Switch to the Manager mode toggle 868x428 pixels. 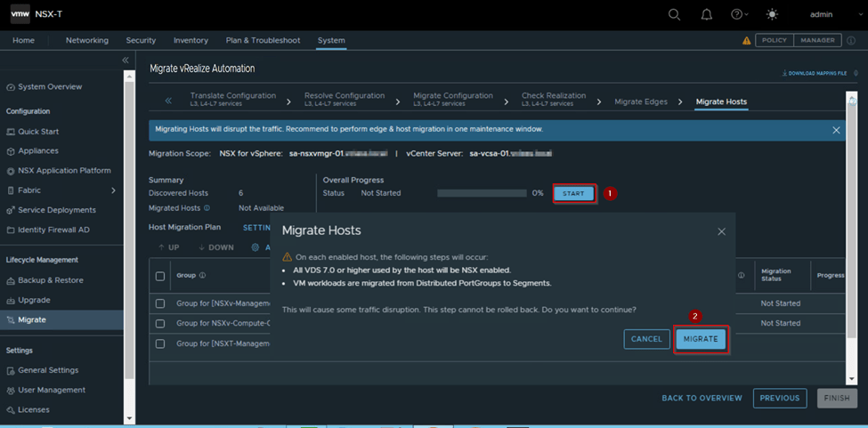(817, 41)
